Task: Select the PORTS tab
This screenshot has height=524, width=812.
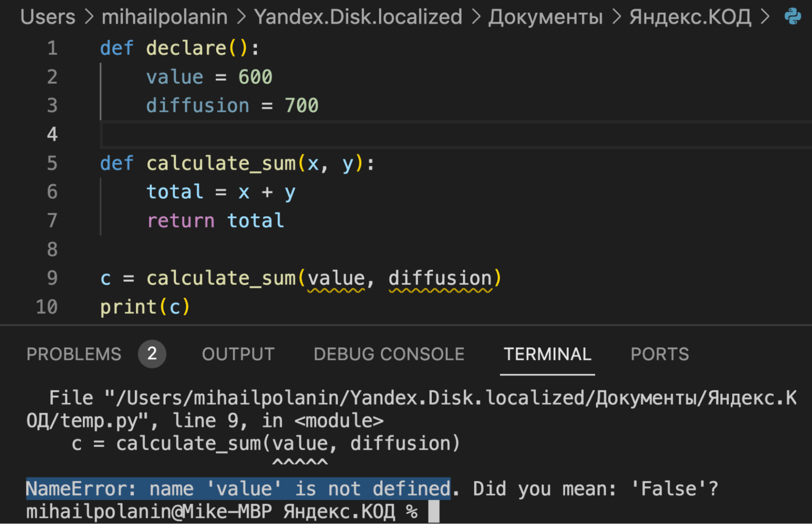Action: coord(660,354)
